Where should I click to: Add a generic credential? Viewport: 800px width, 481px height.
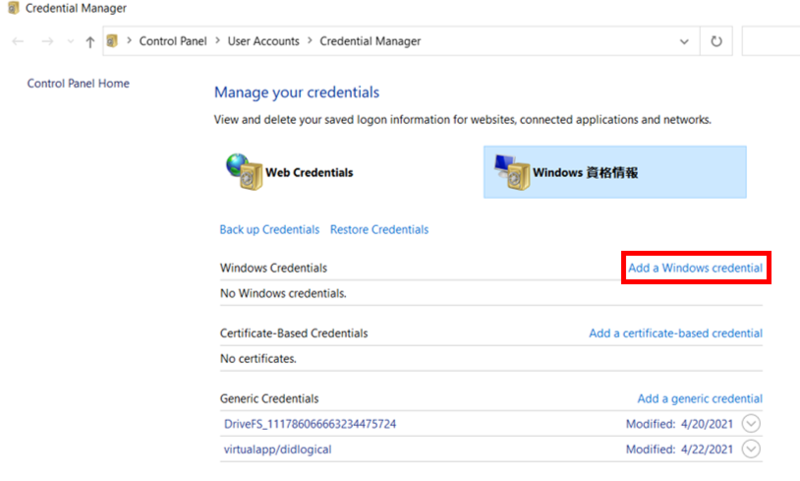[699, 398]
